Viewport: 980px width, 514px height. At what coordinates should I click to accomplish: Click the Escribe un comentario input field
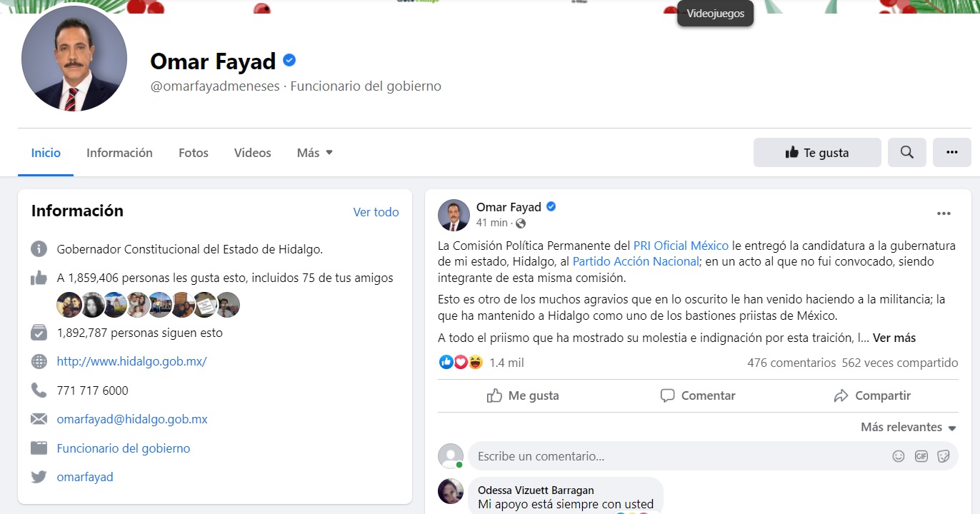pyautogui.click(x=679, y=456)
